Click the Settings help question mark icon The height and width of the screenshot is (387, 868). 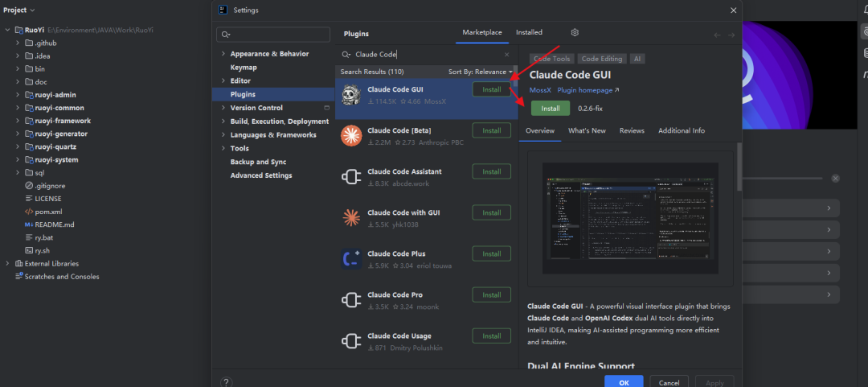coord(226,382)
